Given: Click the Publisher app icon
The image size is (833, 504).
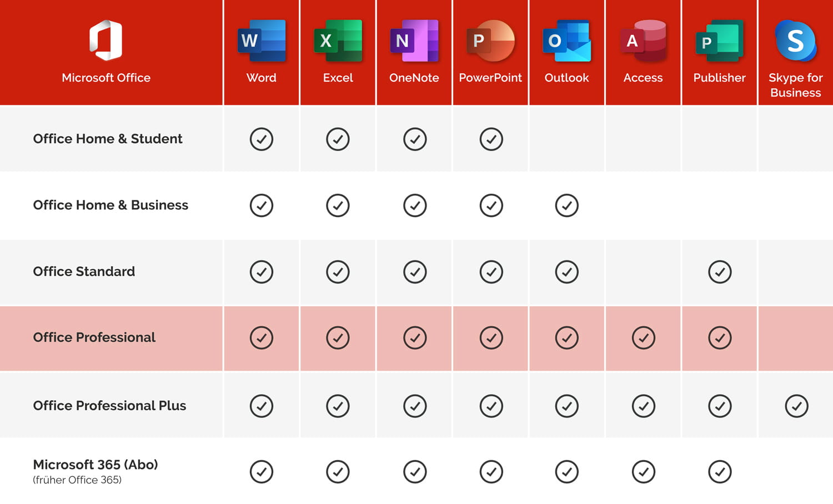Looking at the screenshot, I should [719, 41].
